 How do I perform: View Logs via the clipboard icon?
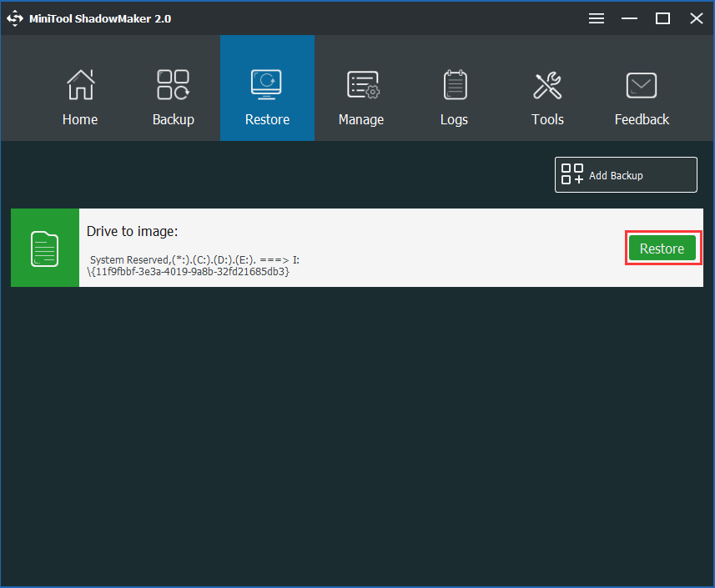pyautogui.click(x=454, y=84)
